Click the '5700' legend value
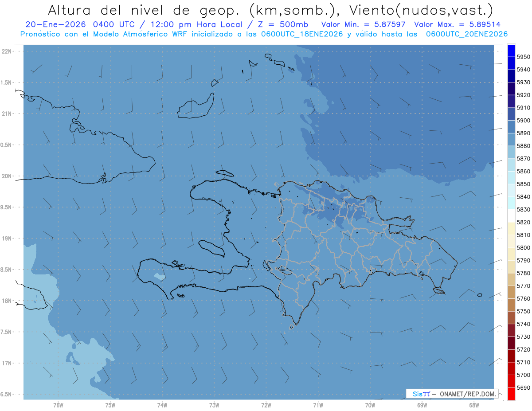 [524, 375]
